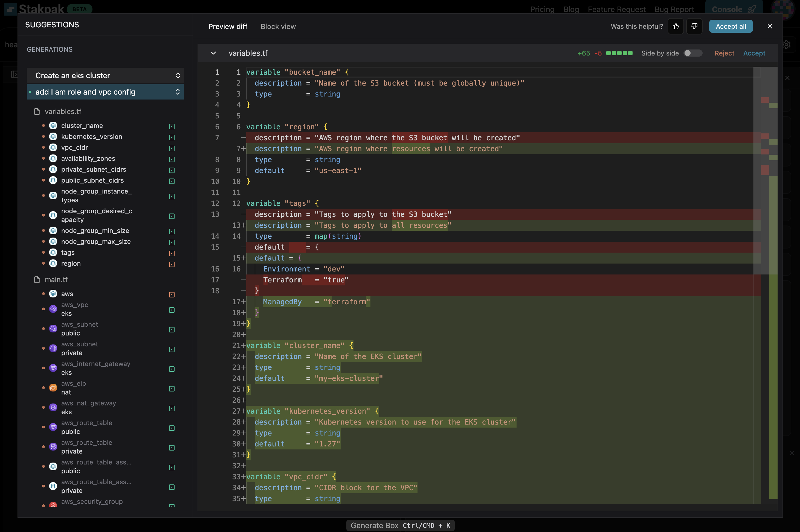Toggle the modified marker for tags
This screenshot has width=800, height=532.
(172, 253)
